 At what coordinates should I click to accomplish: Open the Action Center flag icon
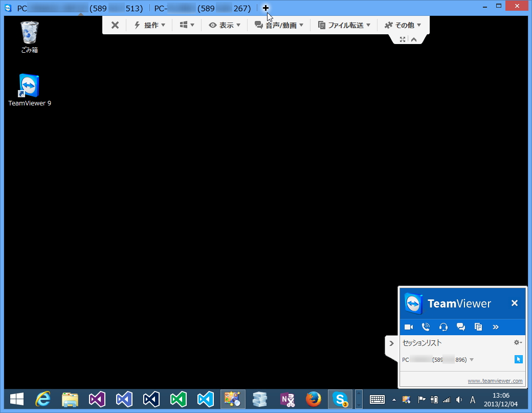(x=422, y=400)
